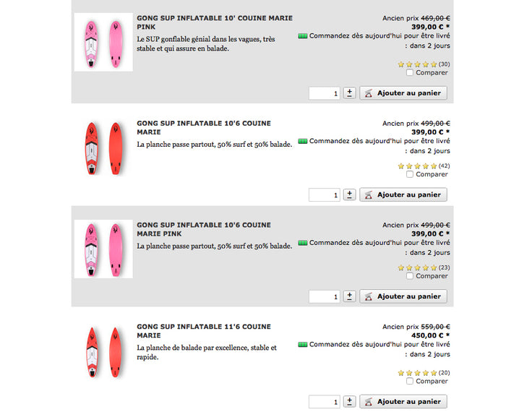
Task: Click the star rating with 20 reviews
Action: click(x=417, y=373)
